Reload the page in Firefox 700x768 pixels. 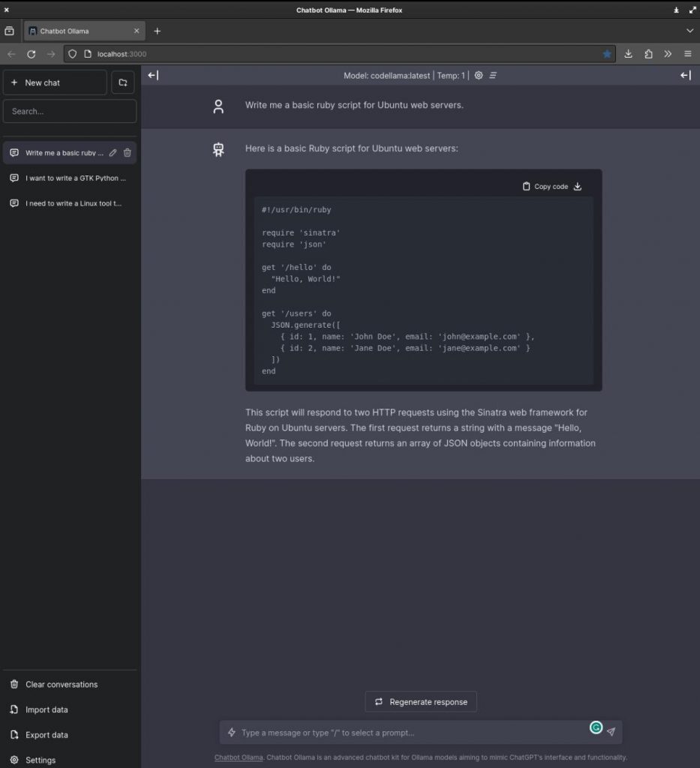[32, 54]
